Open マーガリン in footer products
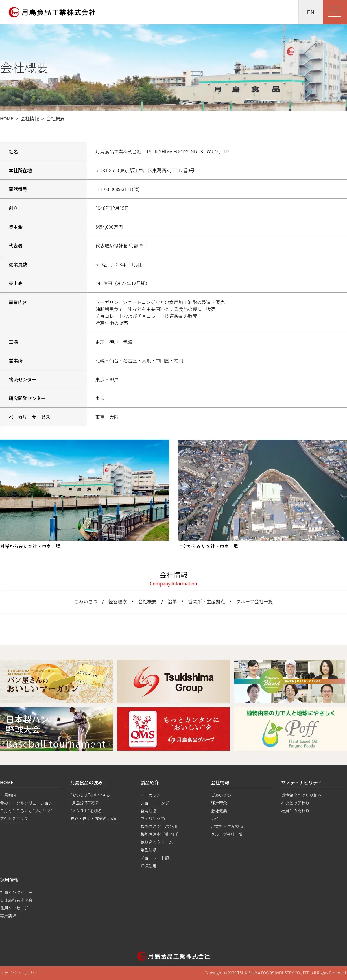Viewport: 347px width, 980px height. (150, 795)
